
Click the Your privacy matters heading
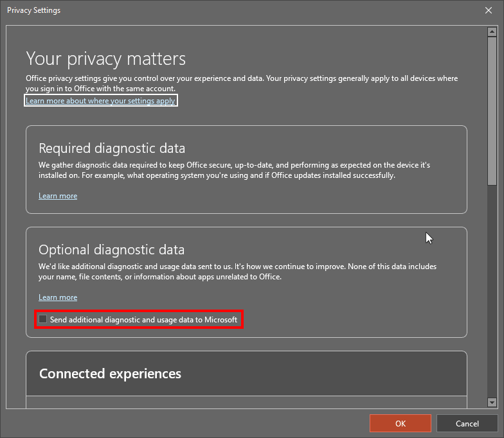click(105, 59)
